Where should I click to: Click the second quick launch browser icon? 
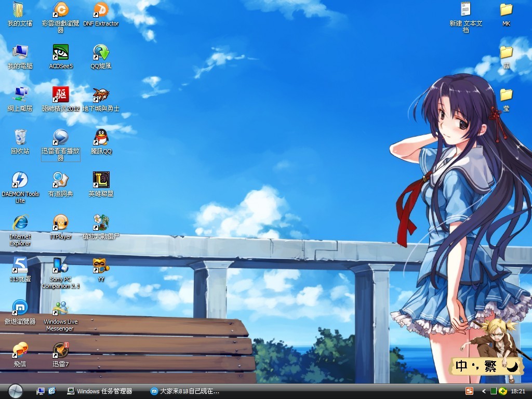[x=52, y=391]
